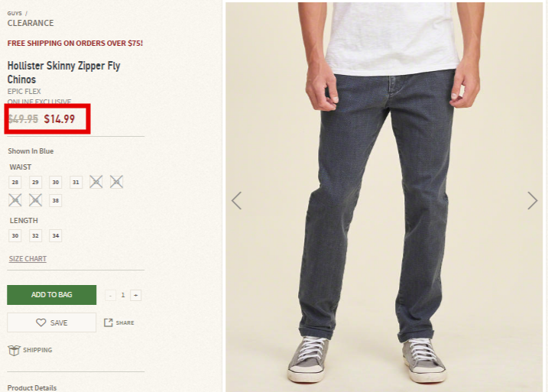Show the previous product image arrow
The width and height of the screenshot is (548, 392).
click(237, 200)
